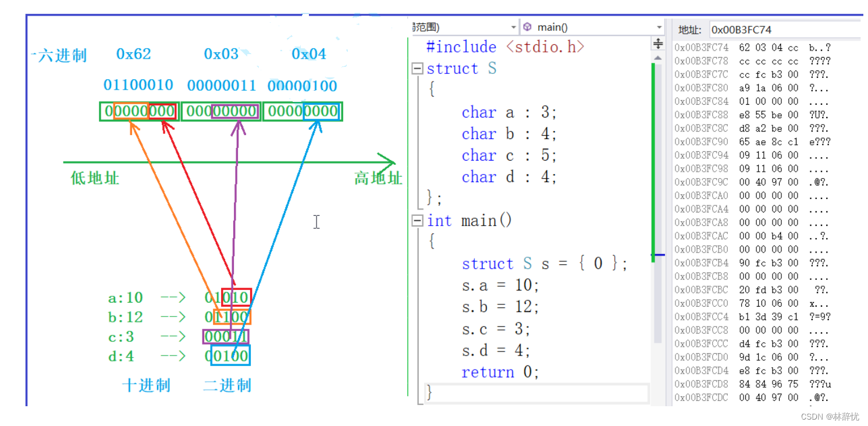Click memory row 0x00B3FCDC
Image resolution: width=868 pixels, height=426 pixels.
tap(752, 397)
